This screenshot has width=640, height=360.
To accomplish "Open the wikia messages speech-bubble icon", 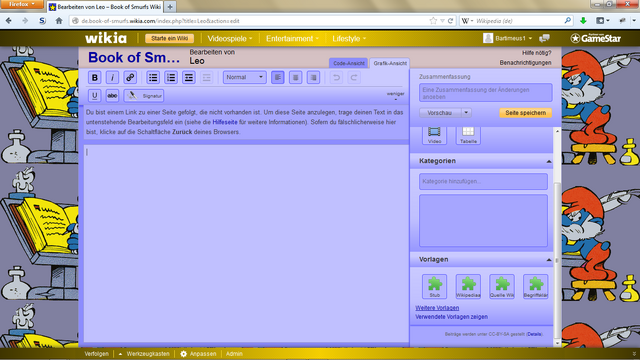I will click(544, 38).
